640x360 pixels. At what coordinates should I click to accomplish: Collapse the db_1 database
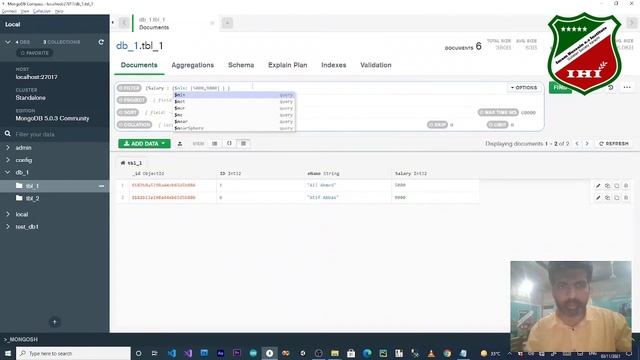tap(8, 172)
